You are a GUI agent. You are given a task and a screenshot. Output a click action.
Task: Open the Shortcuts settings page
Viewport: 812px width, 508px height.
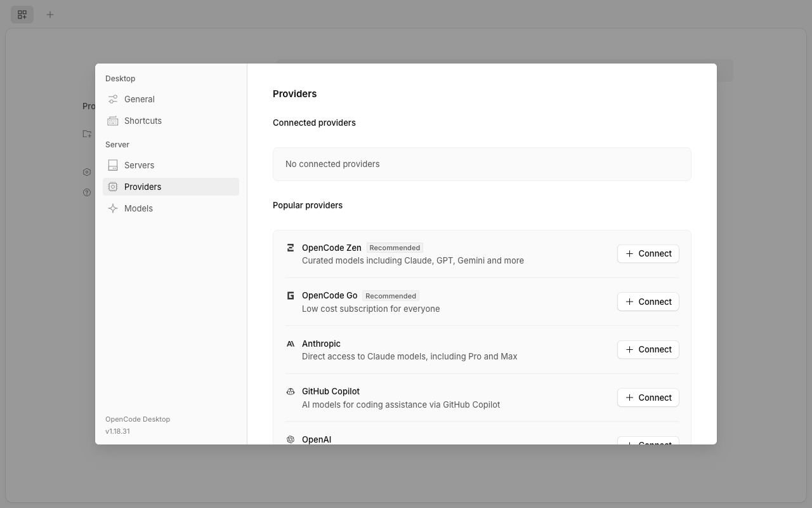pyautogui.click(x=171, y=121)
